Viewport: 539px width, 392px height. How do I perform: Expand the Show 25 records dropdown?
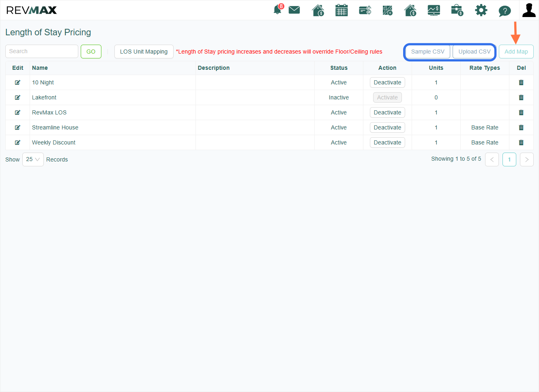[x=33, y=159]
